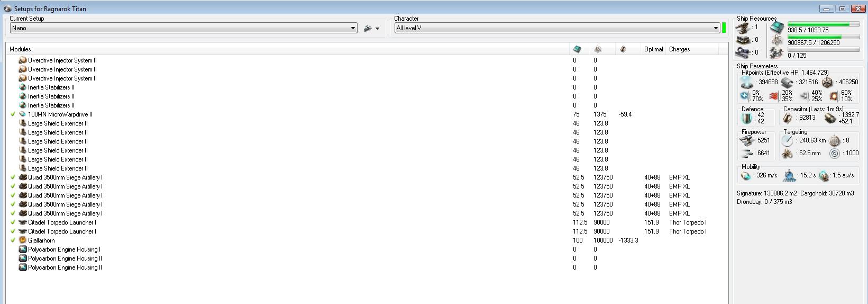Click the sensor strength icon next to 1000
This screenshot has width=868, height=304.
(834, 154)
